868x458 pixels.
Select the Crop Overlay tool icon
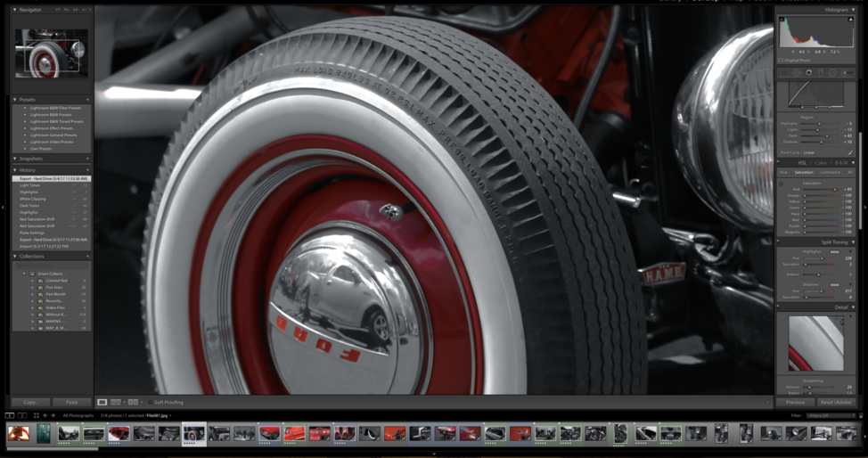784,72
